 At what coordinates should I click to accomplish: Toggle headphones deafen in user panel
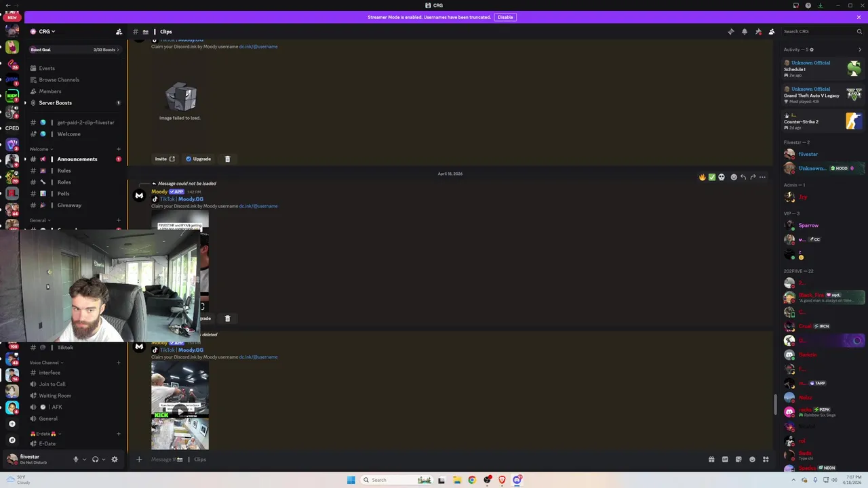click(x=95, y=460)
